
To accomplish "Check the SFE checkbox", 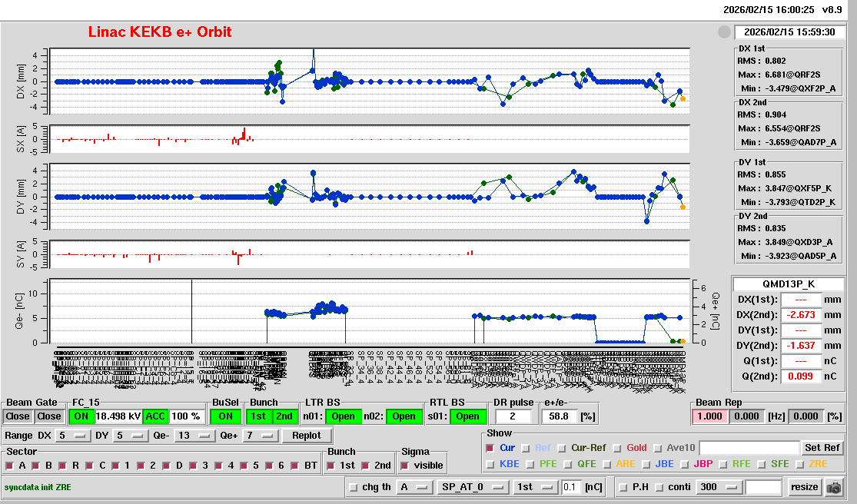I will 762,464.
